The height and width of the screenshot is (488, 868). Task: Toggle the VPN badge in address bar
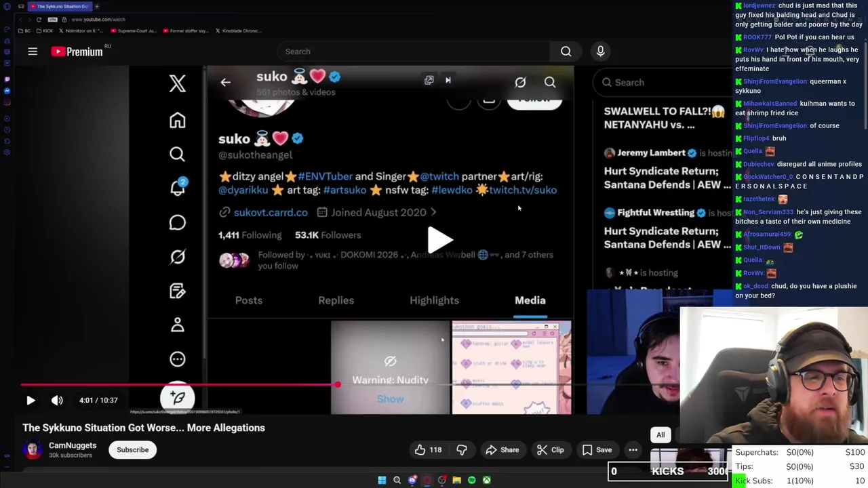pos(53,19)
